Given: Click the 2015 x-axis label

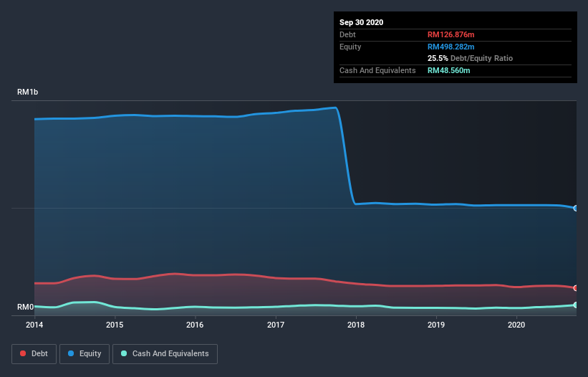Looking at the screenshot, I should coord(115,325).
